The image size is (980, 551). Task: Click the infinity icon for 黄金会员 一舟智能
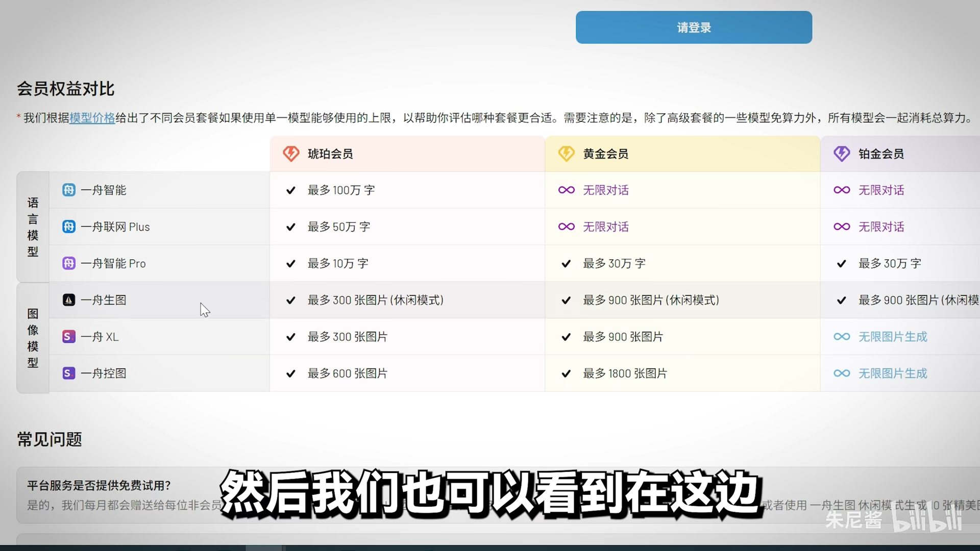[x=566, y=190]
